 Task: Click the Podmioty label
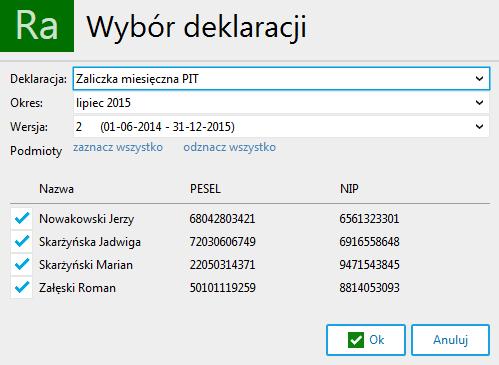(x=36, y=151)
